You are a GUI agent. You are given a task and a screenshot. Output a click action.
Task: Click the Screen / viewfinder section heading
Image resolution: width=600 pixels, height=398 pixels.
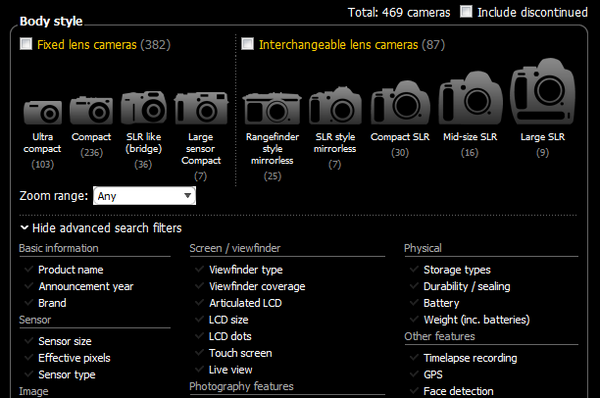[235, 248]
